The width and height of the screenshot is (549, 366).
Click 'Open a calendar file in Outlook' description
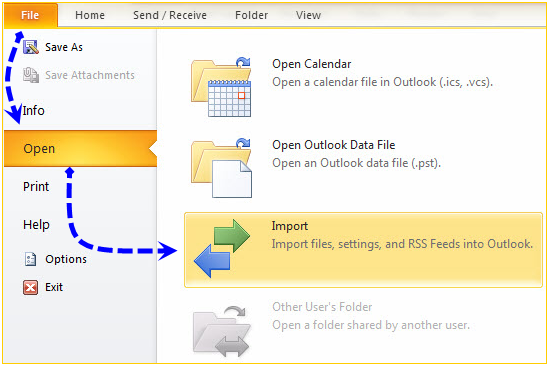(382, 82)
